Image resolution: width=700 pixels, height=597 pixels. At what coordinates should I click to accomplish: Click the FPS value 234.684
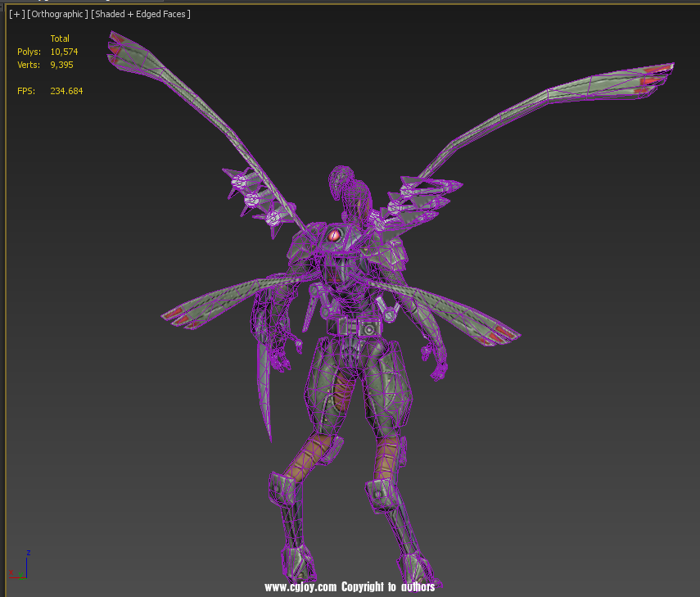[x=66, y=91]
